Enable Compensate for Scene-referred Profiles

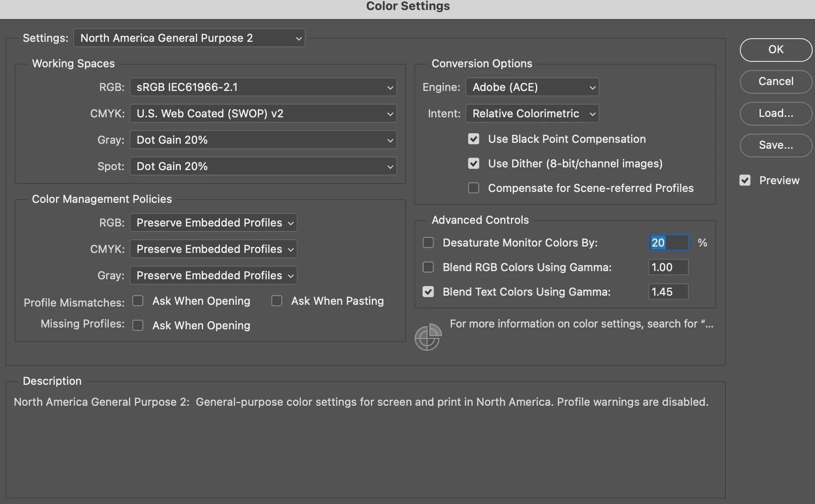[x=474, y=188]
